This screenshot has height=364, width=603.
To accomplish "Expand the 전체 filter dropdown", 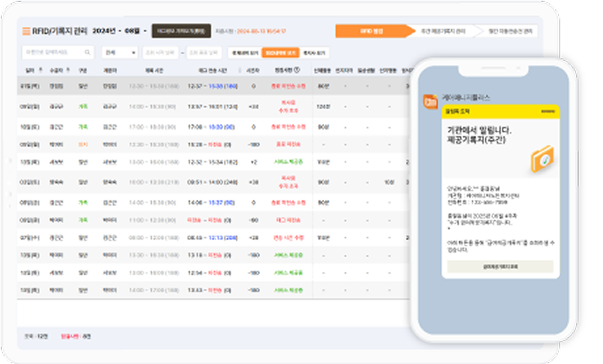I will 119,52.
